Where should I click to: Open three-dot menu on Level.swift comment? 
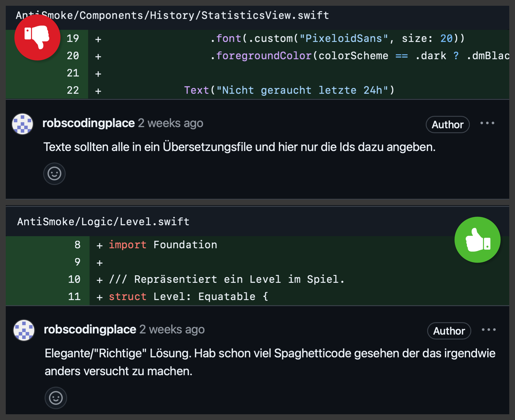(x=489, y=330)
